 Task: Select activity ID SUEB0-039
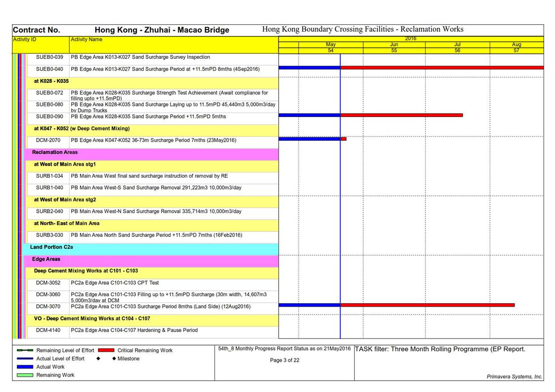pos(49,57)
